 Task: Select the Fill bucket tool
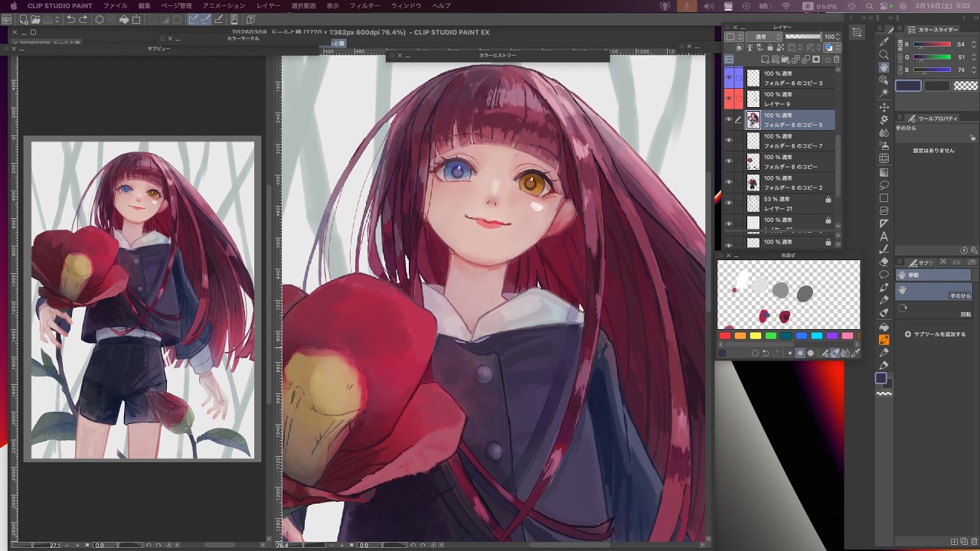coord(884,327)
